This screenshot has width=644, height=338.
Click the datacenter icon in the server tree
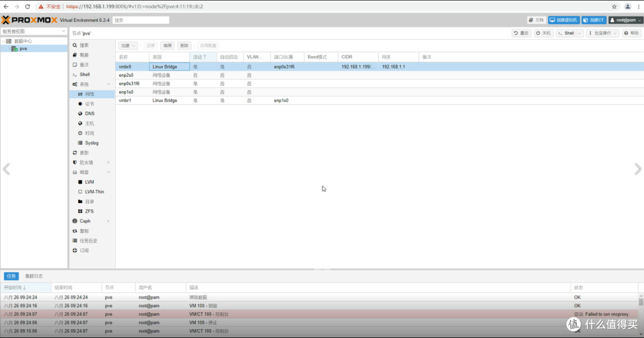8,41
